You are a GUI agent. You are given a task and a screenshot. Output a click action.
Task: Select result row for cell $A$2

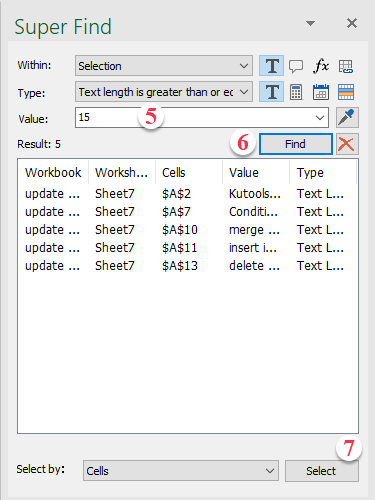coord(188,194)
